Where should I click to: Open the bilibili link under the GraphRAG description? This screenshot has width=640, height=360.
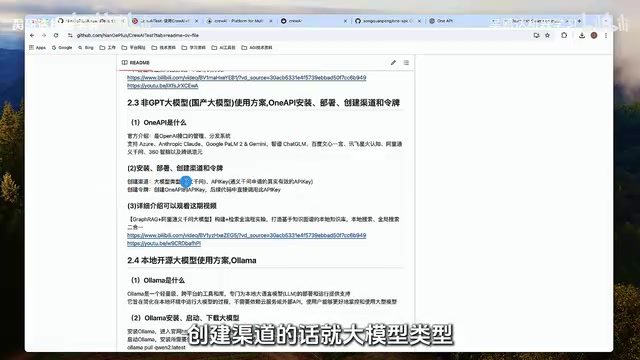tap(247, 236)
